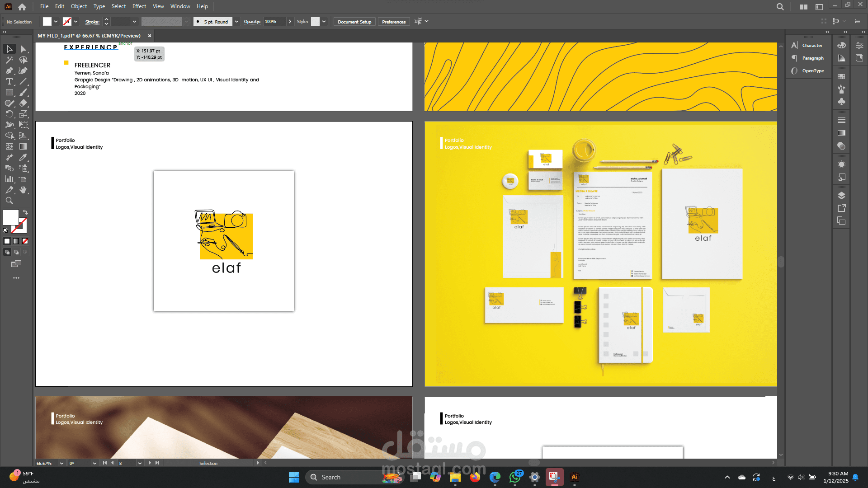
Task: Select the Type tool
Action: click(9, 81)
